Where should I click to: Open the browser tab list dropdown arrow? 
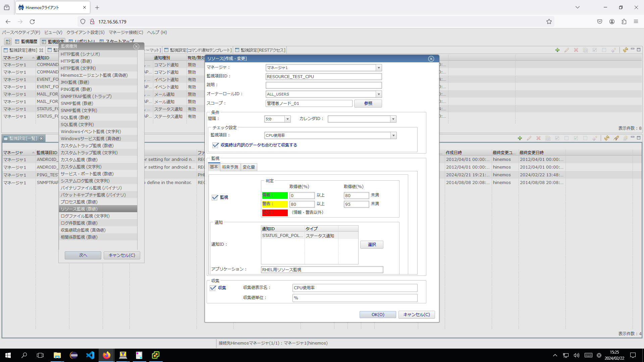point(578,7)
